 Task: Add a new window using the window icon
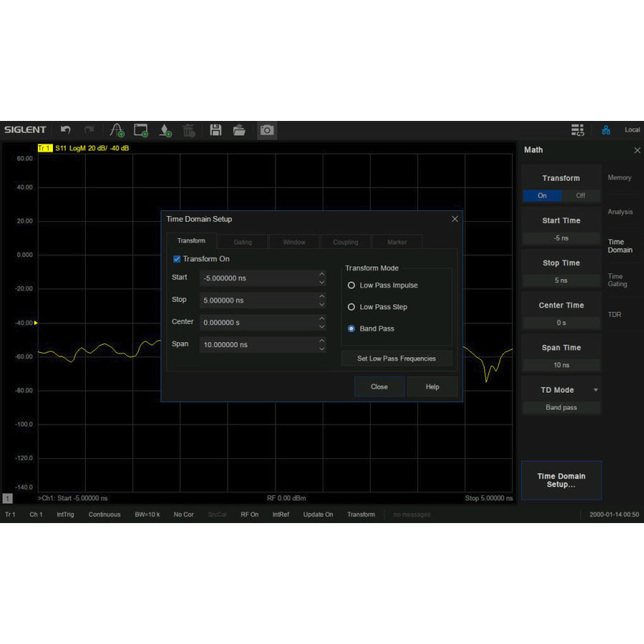pyautogui.click(x=140, y=130)
